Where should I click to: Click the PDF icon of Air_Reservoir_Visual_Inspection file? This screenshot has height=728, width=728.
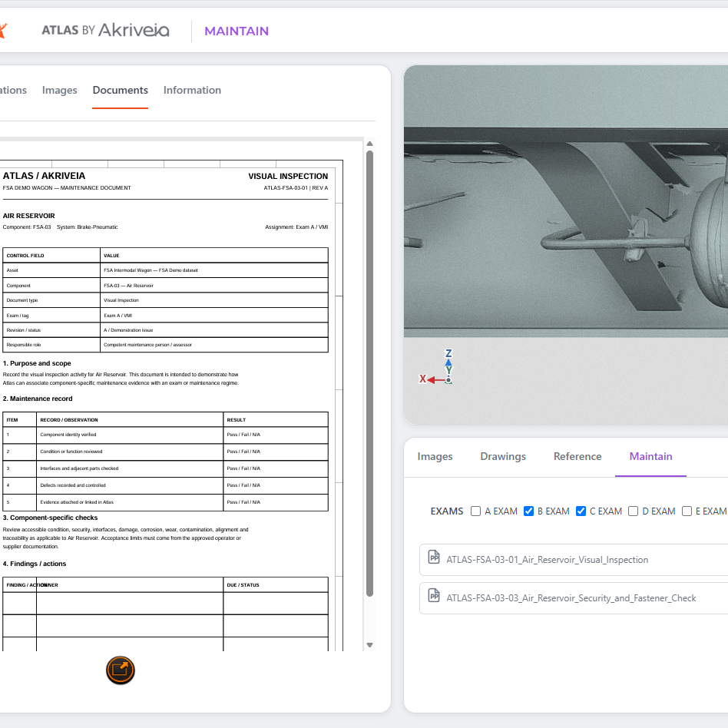coord(434,557)
